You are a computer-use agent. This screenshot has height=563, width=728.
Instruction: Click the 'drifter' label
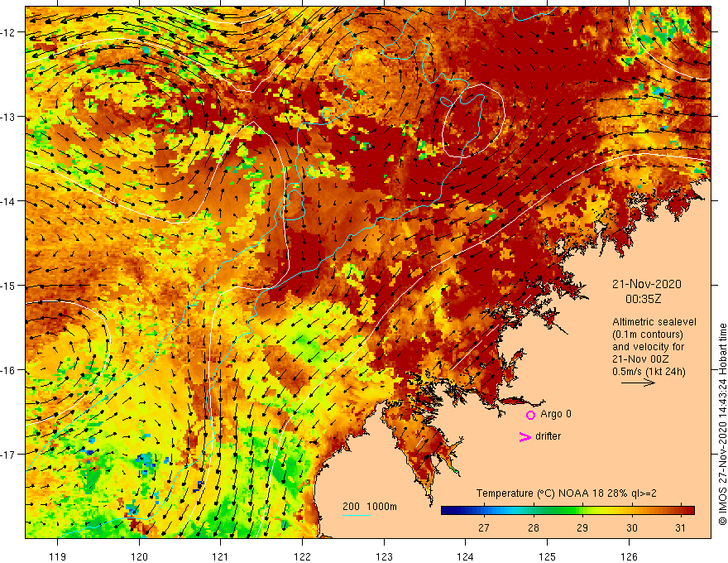(548, 436)
